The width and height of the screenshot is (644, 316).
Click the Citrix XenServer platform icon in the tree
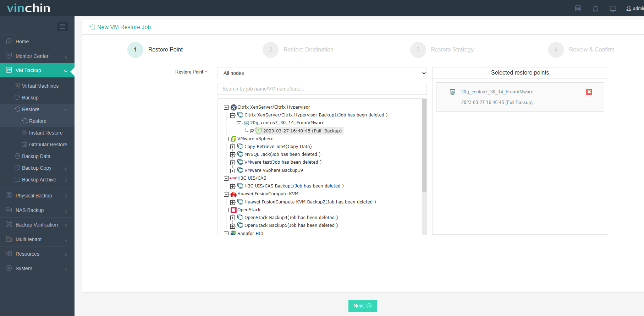[x=233, y=107]
